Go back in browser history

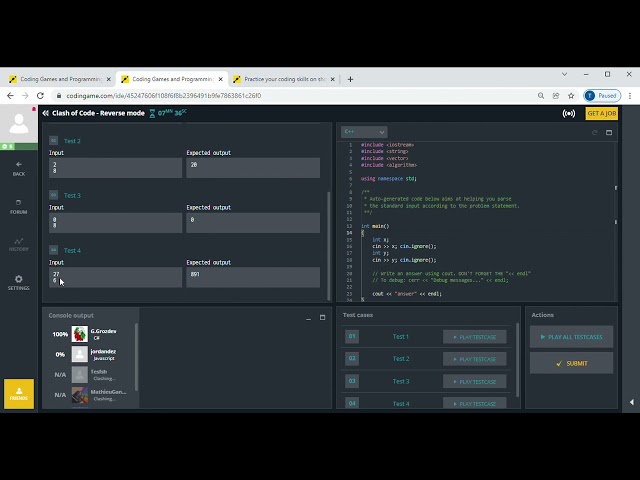[10, 96]
